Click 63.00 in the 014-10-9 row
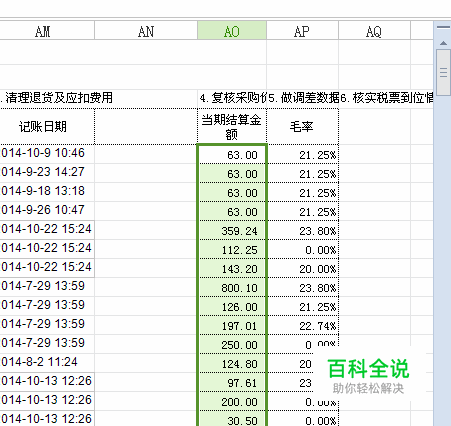Image resolution: width=451 pixels, height=426 pixels. (232, 154)
